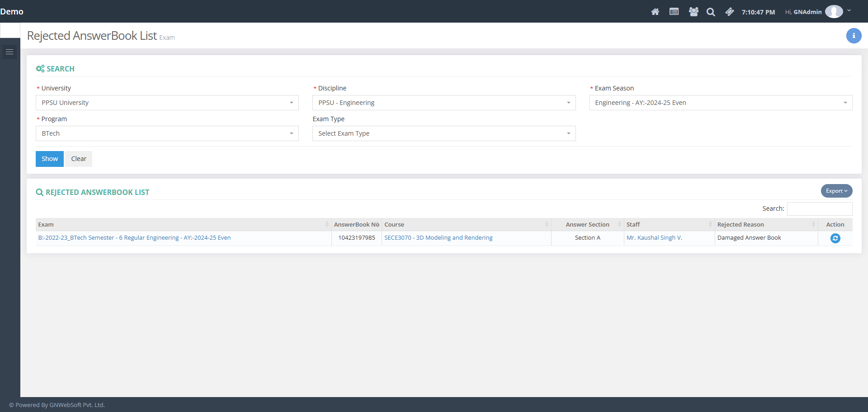Click the home icon in top bar

tap(655, 12)
